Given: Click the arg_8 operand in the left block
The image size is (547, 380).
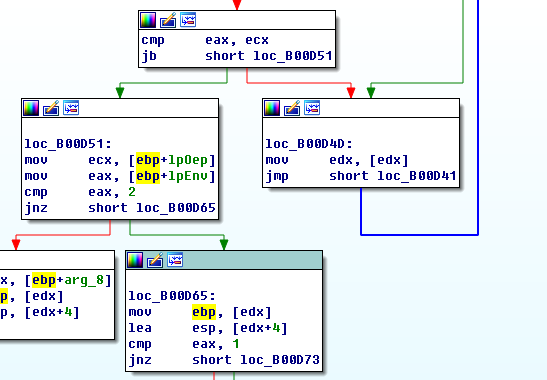Looking at the screenshot, I should pyautogui.click(x=84, y=280).
